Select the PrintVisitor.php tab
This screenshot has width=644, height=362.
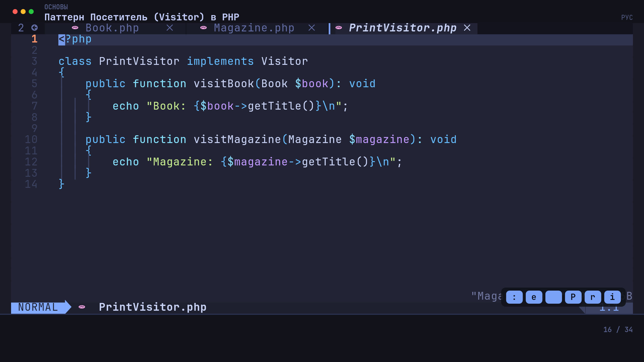403,28
